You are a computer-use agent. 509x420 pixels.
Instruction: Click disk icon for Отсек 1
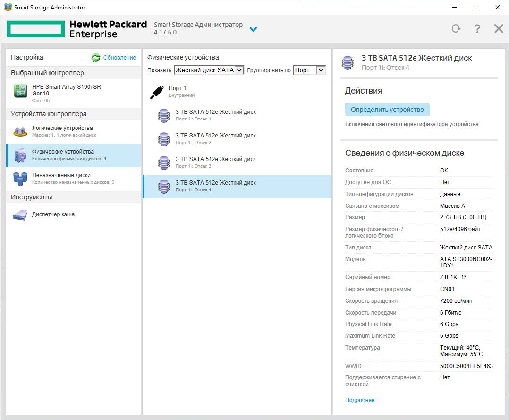[164, 116]
